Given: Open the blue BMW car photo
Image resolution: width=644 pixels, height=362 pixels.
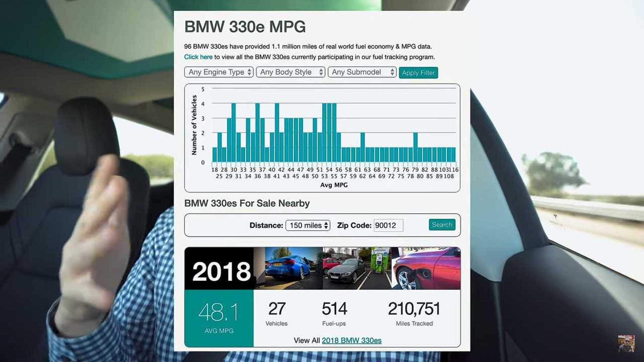Looking at the screenshot, I should [x=288, y=268].
